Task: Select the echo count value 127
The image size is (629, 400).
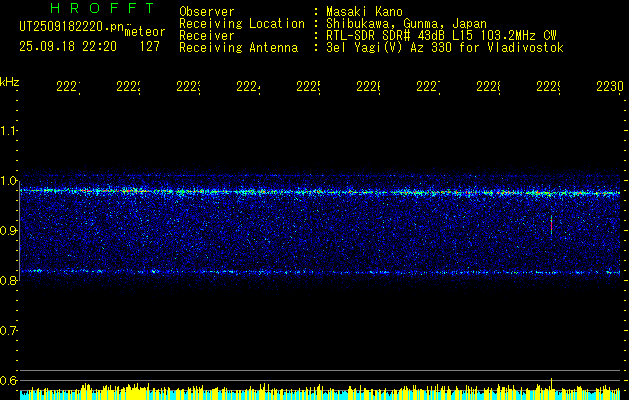Action: 150,47
